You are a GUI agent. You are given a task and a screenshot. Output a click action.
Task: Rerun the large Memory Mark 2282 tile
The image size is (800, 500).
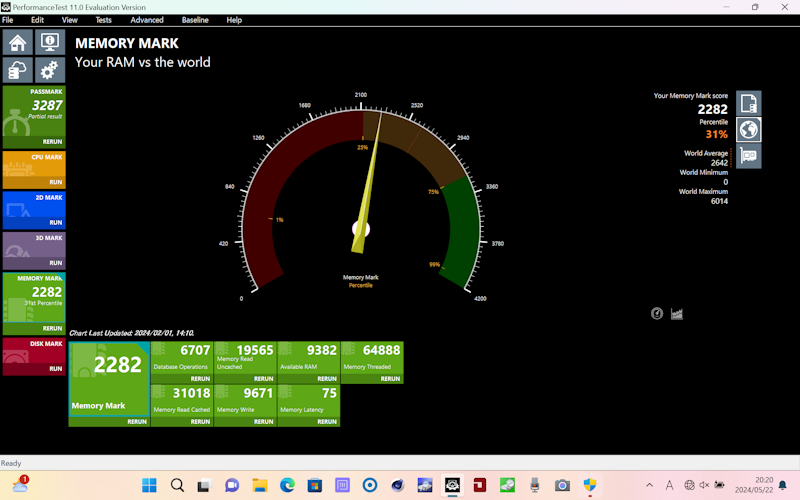click(x=137, y=421)
